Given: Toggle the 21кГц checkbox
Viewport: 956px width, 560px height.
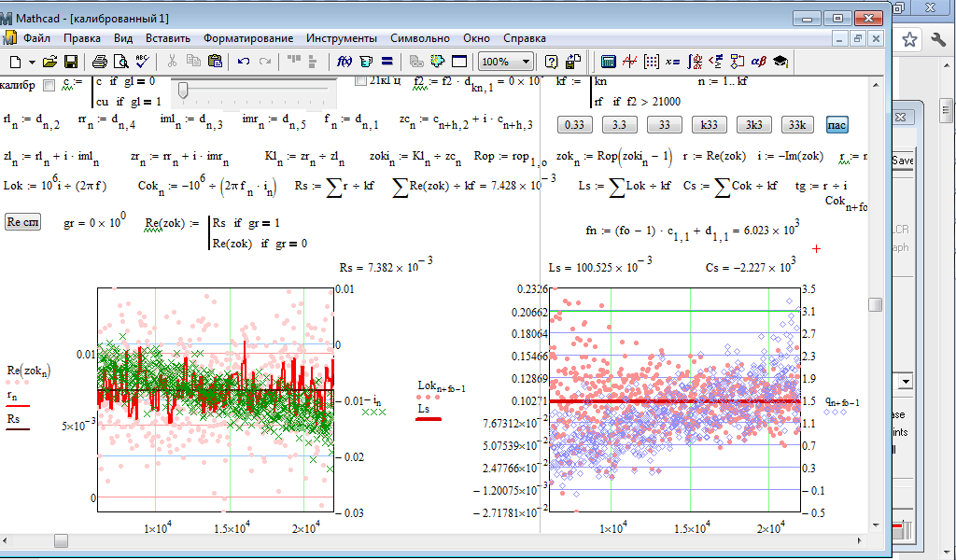Looking at the screenshot, I should click(x=360, y=81).
